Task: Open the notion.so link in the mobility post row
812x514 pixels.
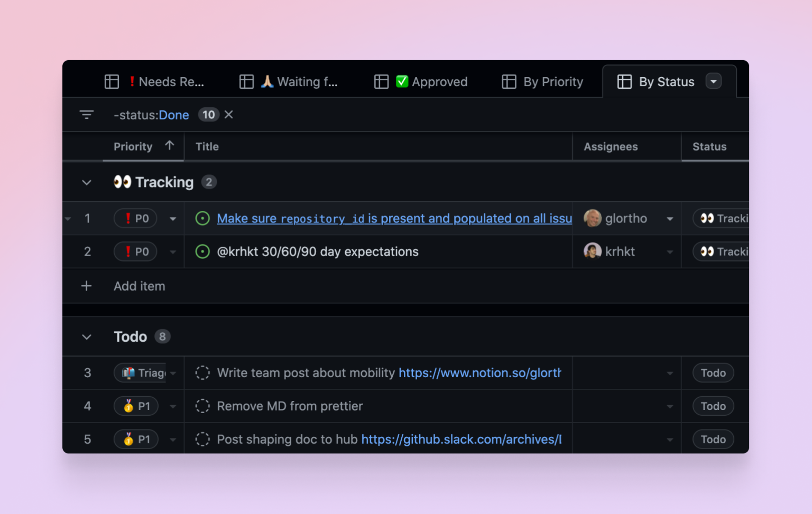Action: 479,372
